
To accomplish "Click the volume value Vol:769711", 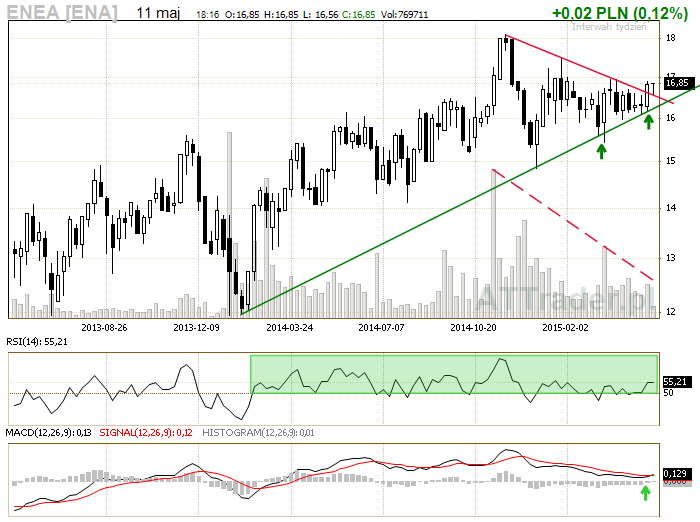I will point(404,15).
